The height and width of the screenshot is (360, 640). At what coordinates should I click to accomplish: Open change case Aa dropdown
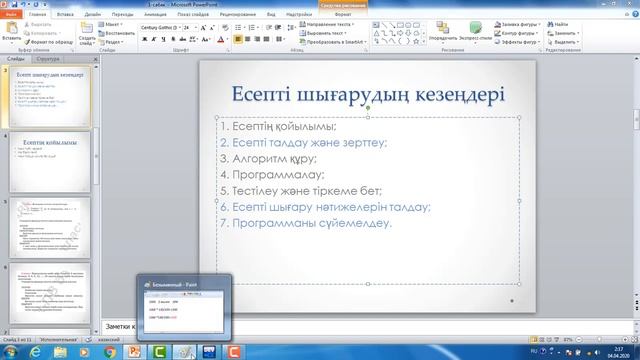(206, 39)
